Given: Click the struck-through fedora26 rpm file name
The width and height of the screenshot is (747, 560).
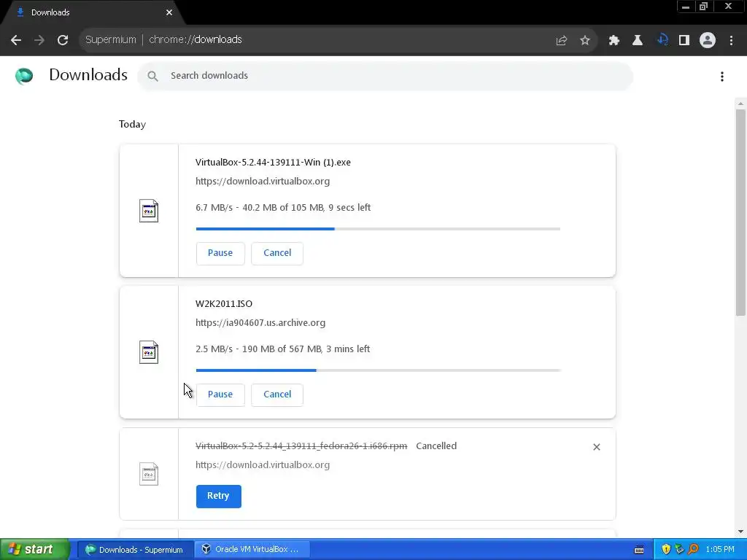Looking at the screenshot, I should 301,446.
